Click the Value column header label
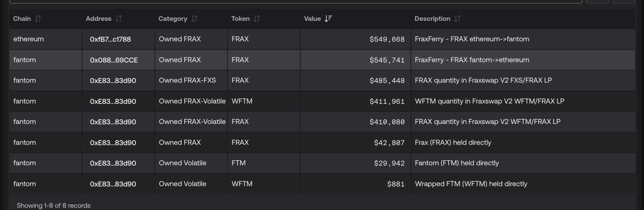 coord(312,19)
